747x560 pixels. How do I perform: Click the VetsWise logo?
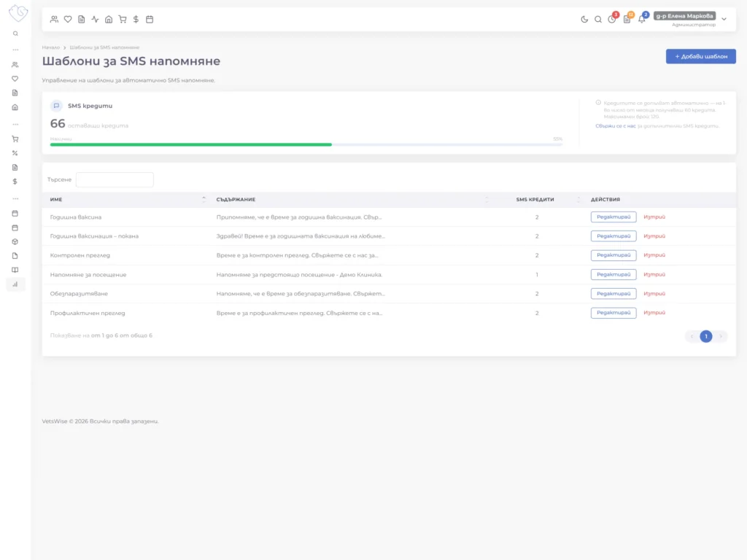coord(18,13)
